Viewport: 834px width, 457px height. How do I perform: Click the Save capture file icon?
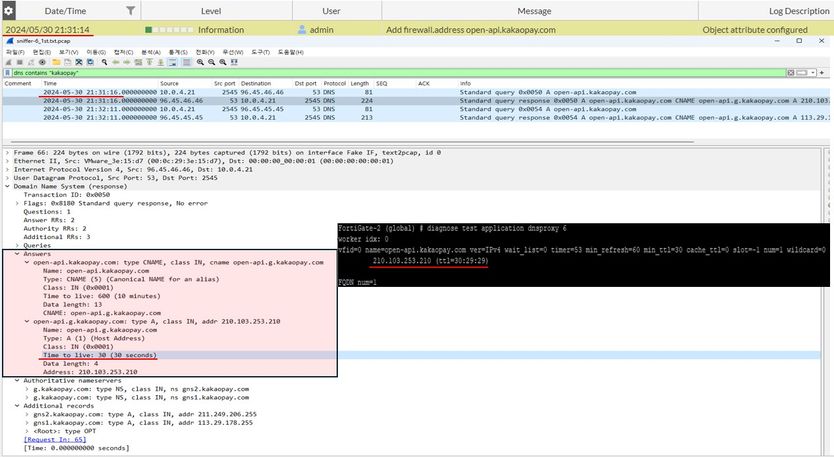68,62
